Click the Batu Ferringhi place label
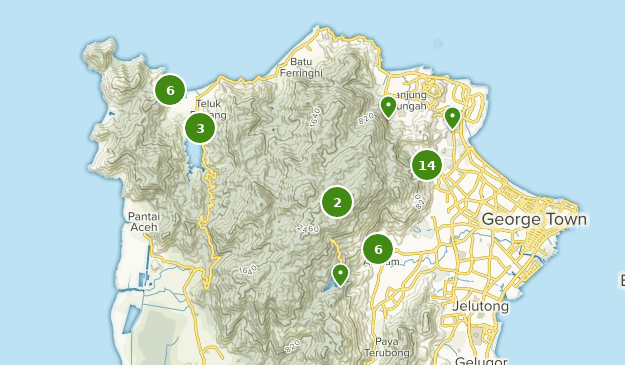 click(301, 67)
